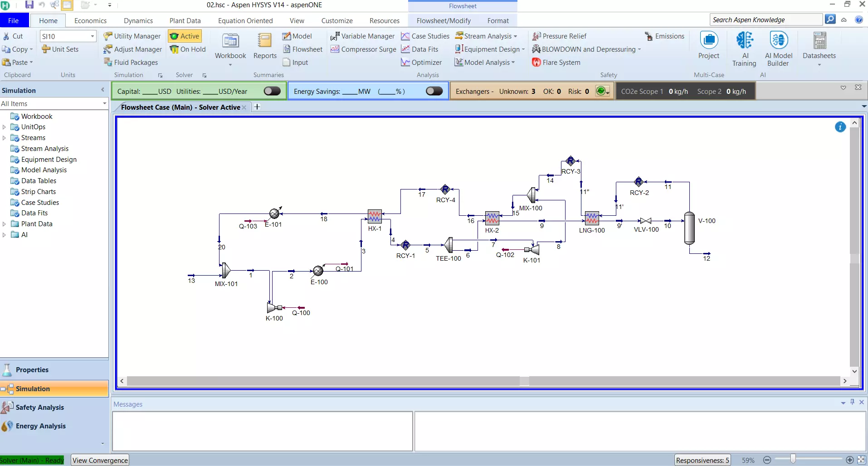The image size is (868, 466).
Task: Click the View Convergence button
Action: click(x=100, y=460)
